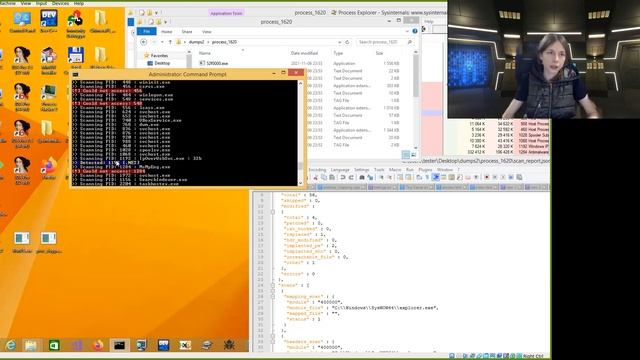Toggle the highlighted word-wrap toolbar icon
Viewport: 640px width, 360px height.
[436, 177]
